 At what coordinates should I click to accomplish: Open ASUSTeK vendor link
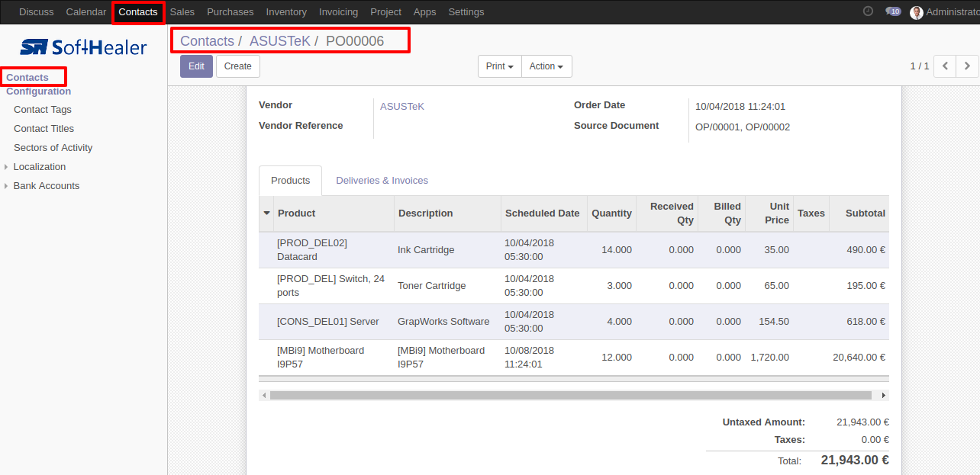click(402, 107)
